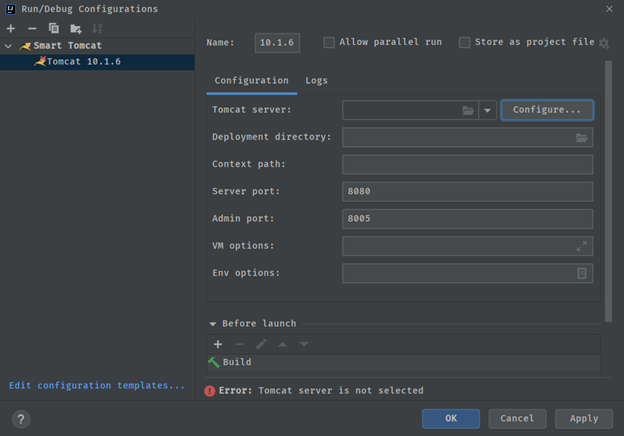
Task: Edit the Before launch task
Action: point(261,344)
